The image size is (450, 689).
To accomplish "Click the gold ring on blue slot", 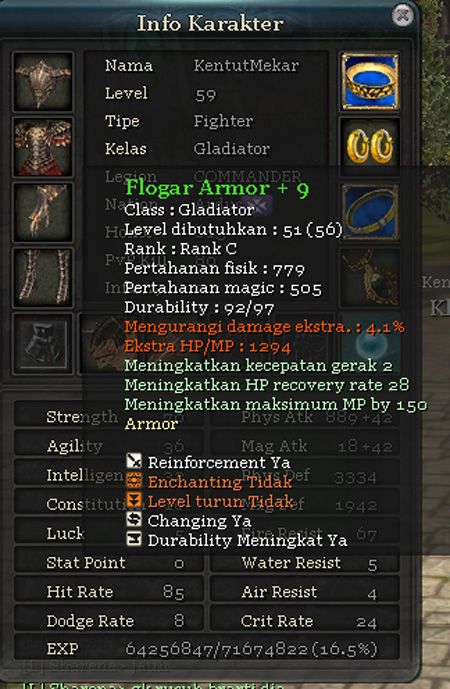I will coord(370,82).
